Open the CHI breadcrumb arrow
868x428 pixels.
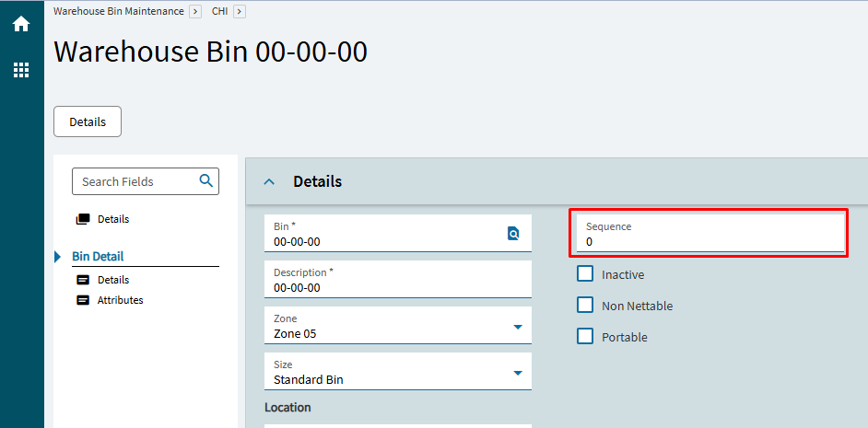(x=240, y=11)
